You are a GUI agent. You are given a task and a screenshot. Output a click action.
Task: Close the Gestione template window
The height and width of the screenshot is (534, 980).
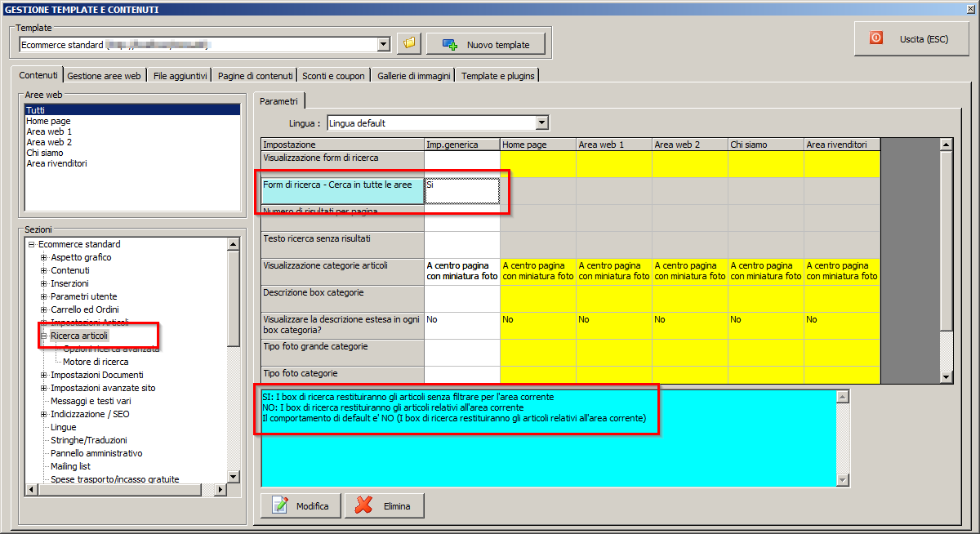(969, 9)
